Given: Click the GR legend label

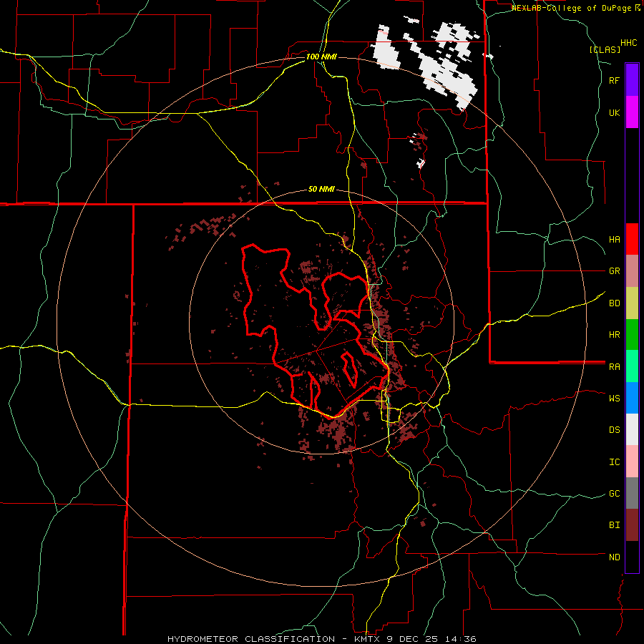Looking at the screenshot, I should (x=614, y=271).
